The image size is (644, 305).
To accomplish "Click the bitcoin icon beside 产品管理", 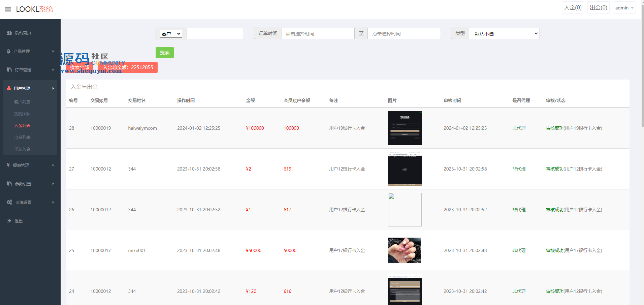I will pyautogui.click(x=9, y=51).
